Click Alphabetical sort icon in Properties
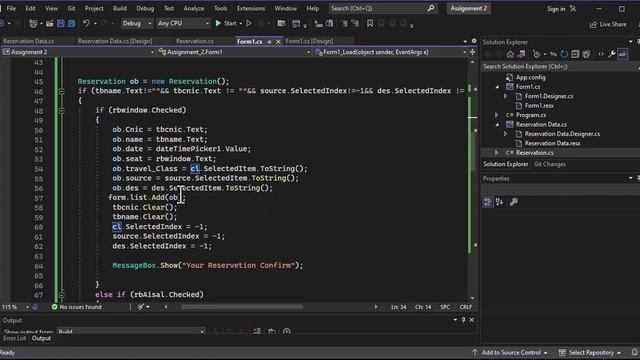 499,202
